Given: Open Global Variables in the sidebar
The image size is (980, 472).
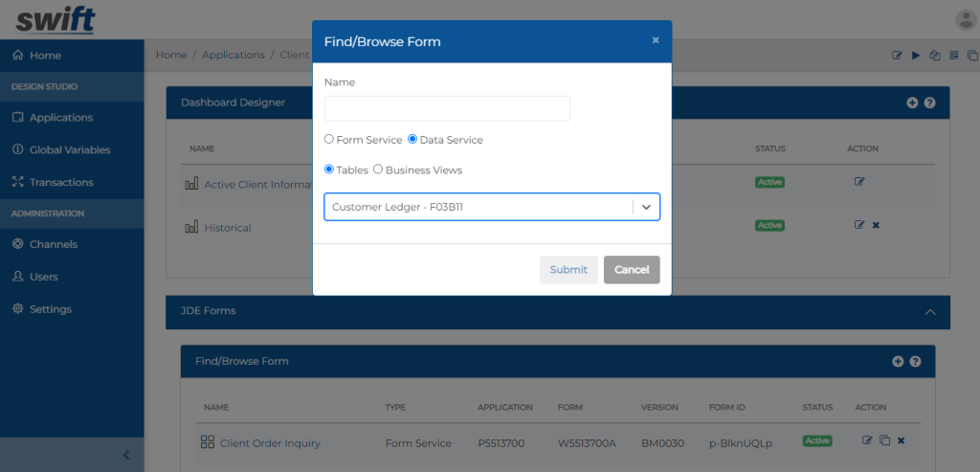Looking at the screenshot, I should 70,150.
